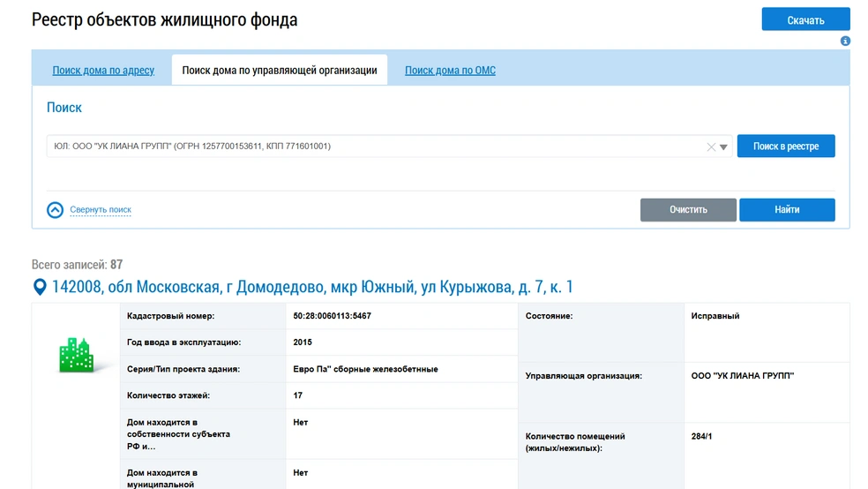
Task: Select the Год ввода в эксплуатацию label
Action: (x=183, y=342)
